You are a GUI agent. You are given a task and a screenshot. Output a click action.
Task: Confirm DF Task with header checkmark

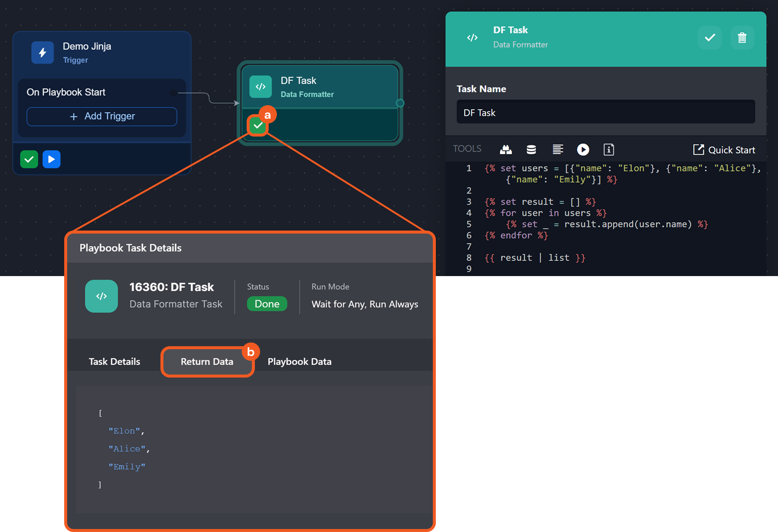709,38
